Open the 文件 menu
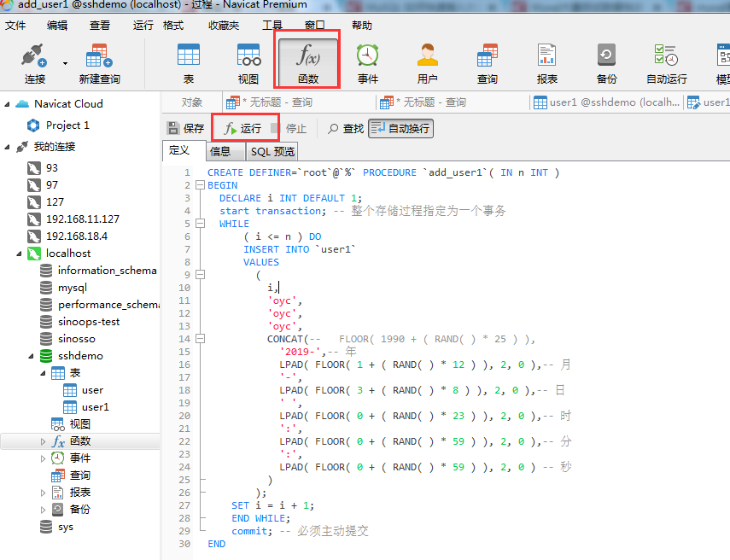 (x=15, y=25)
